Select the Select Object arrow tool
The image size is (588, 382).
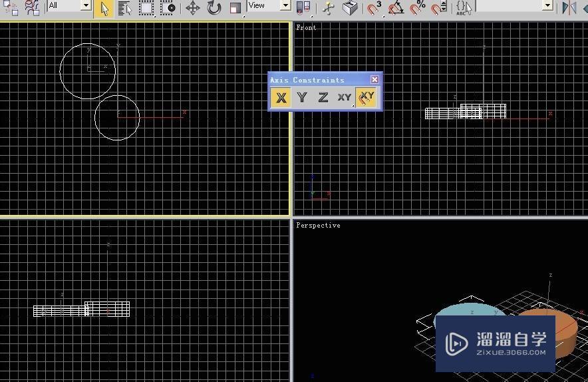[104, 8]
